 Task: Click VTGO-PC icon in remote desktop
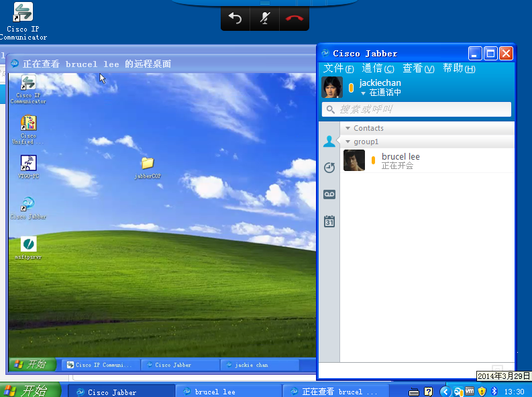tap(28, 167)
